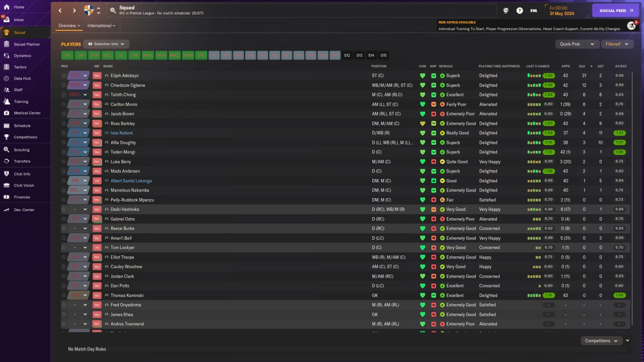Screen dimensions: 644x362
Task: Toggle pick checkbox for Fred Onyedinma
Action: tap(64, 305)
